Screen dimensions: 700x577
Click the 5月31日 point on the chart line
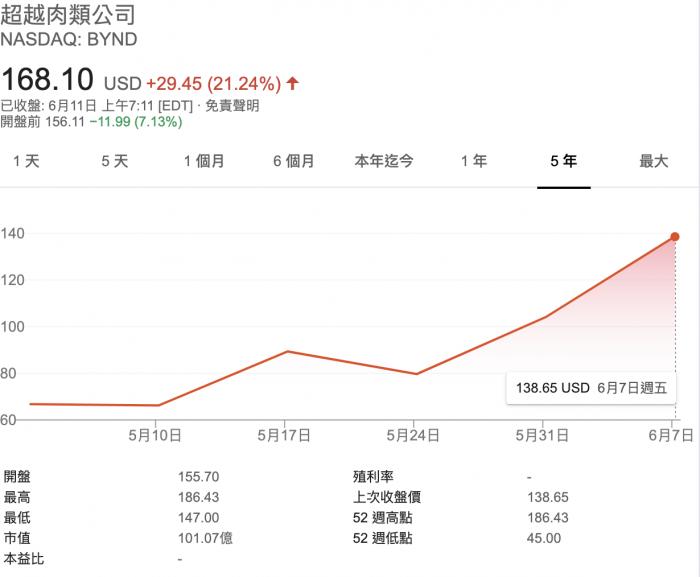pyautogui.click(x=546, y=317)
